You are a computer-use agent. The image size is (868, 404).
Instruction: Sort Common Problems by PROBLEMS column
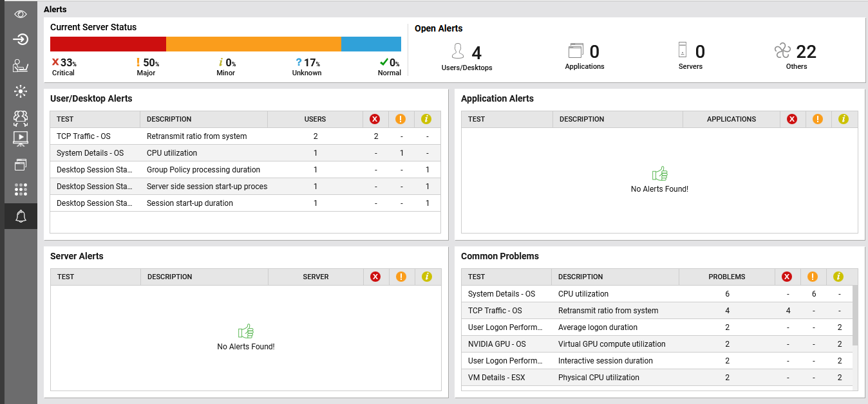pyautogui.click(x=726, y=277)
